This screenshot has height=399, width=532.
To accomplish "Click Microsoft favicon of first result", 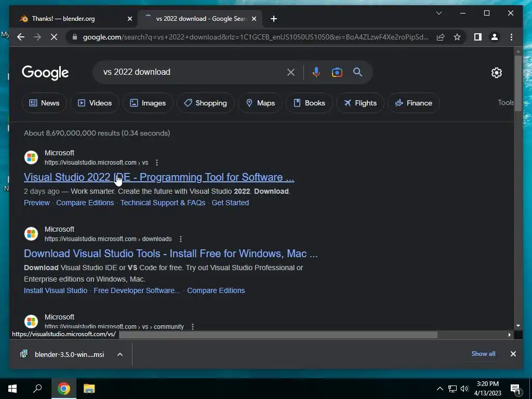I will point(31,157).
